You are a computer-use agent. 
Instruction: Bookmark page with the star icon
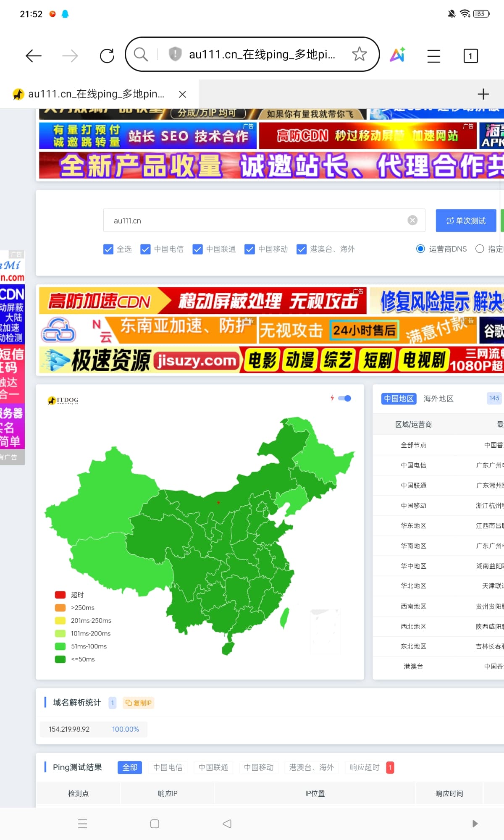click(359, 54)
